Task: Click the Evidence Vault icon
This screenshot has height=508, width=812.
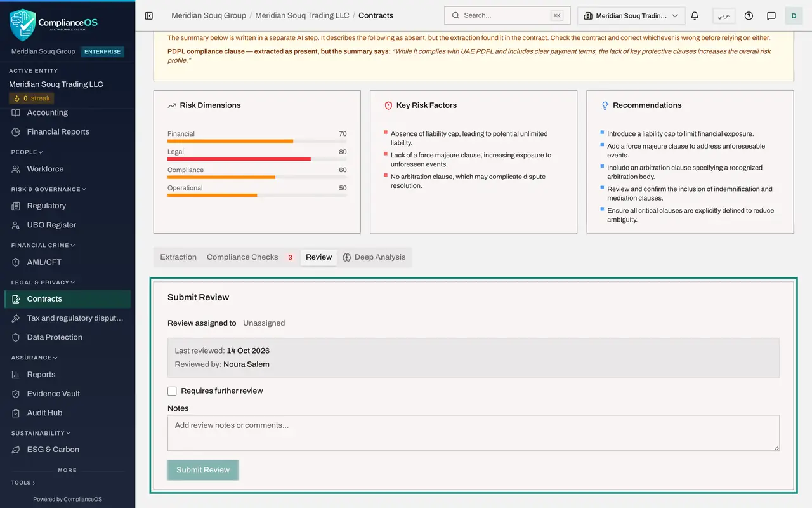Action: pyautogui.click(x=16, y=394)
